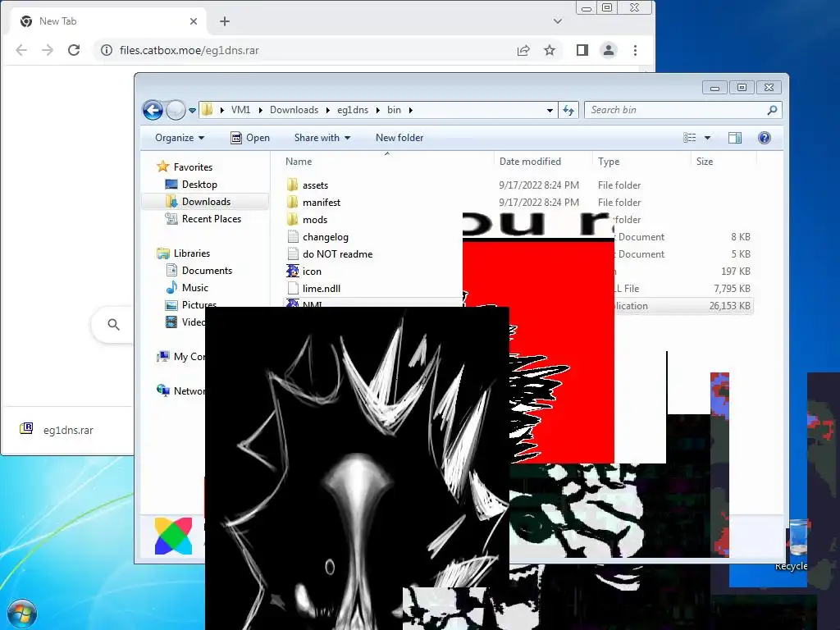Click Chrome's forward arrow
840x630 pixels.
(48, 50)
